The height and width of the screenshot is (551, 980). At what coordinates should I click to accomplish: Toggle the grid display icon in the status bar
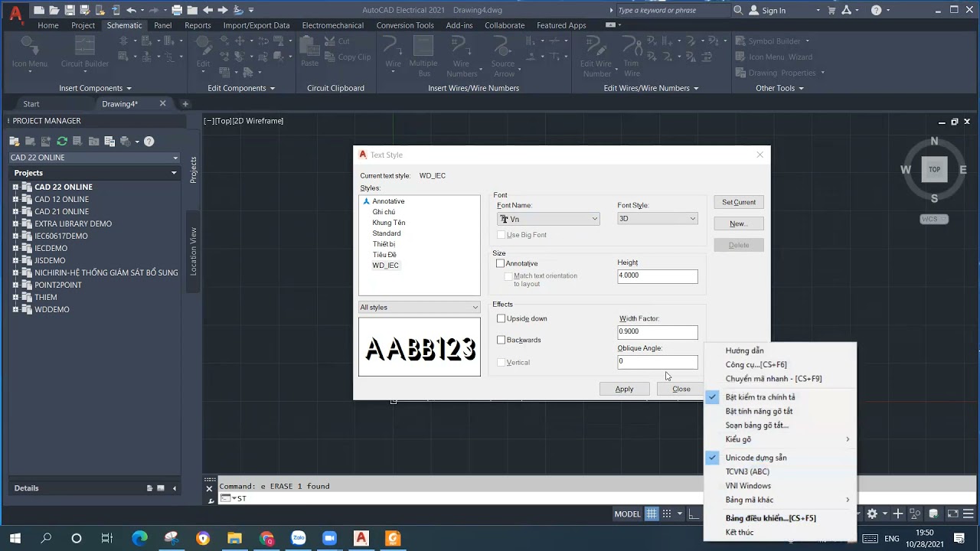coord(652,514)
